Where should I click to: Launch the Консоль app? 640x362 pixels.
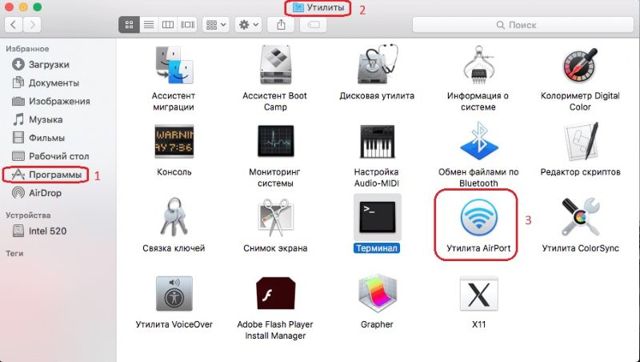[x=174, y=141]
